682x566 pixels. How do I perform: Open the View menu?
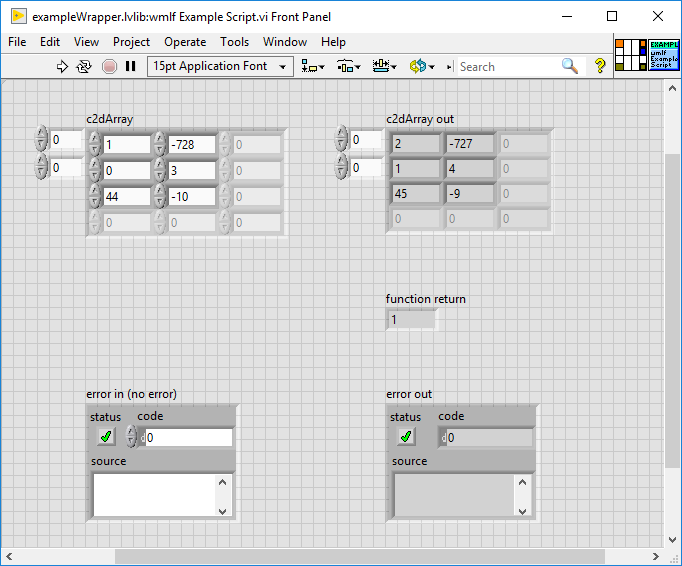86,42
